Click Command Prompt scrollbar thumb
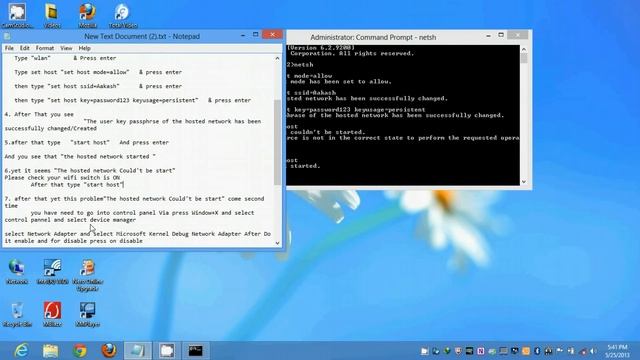 pyautogui.click(x=524, y=58)
